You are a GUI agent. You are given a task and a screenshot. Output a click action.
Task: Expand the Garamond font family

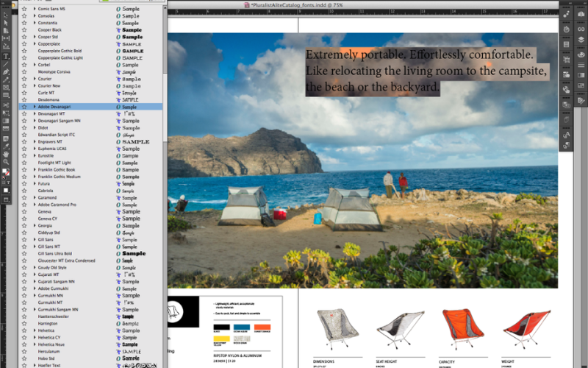pos(35,197)
